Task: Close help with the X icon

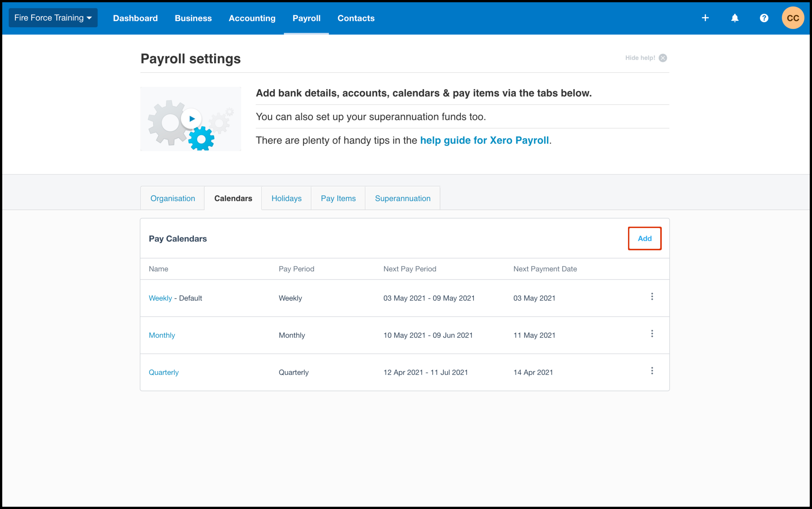Action: pyautogui.click(x=663, y=58)
